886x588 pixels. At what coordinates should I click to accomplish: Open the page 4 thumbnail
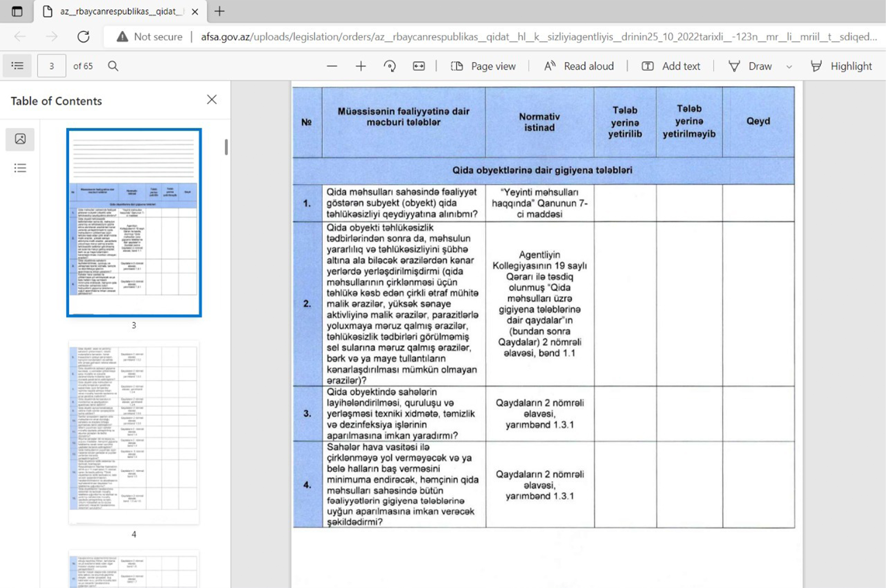134,432
